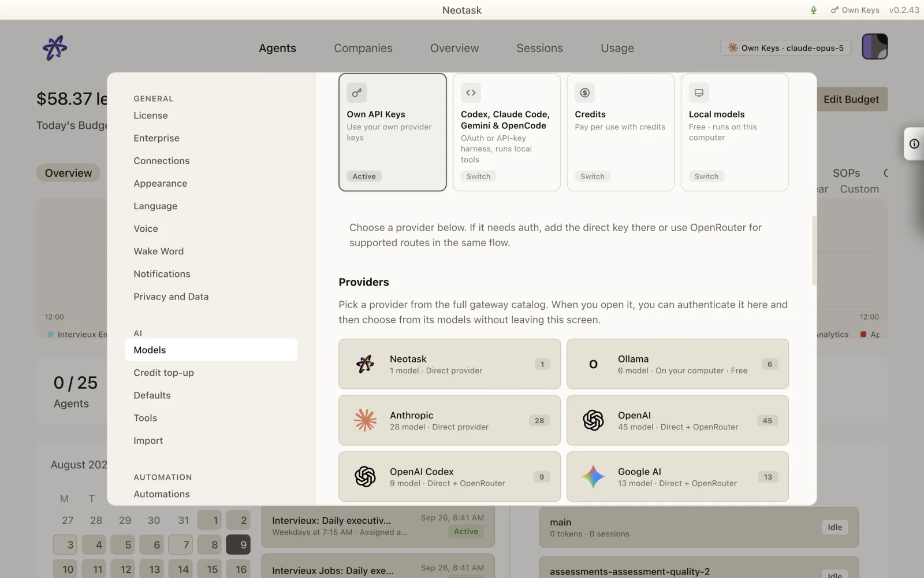Open the Ollama provider card

pyautogui.click(x=677, y=364)
